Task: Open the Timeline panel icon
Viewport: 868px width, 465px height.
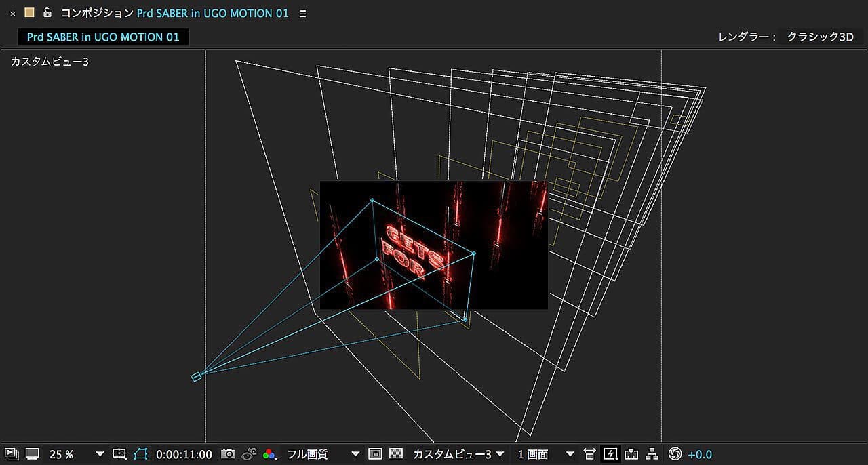Action: click(631, 453)
